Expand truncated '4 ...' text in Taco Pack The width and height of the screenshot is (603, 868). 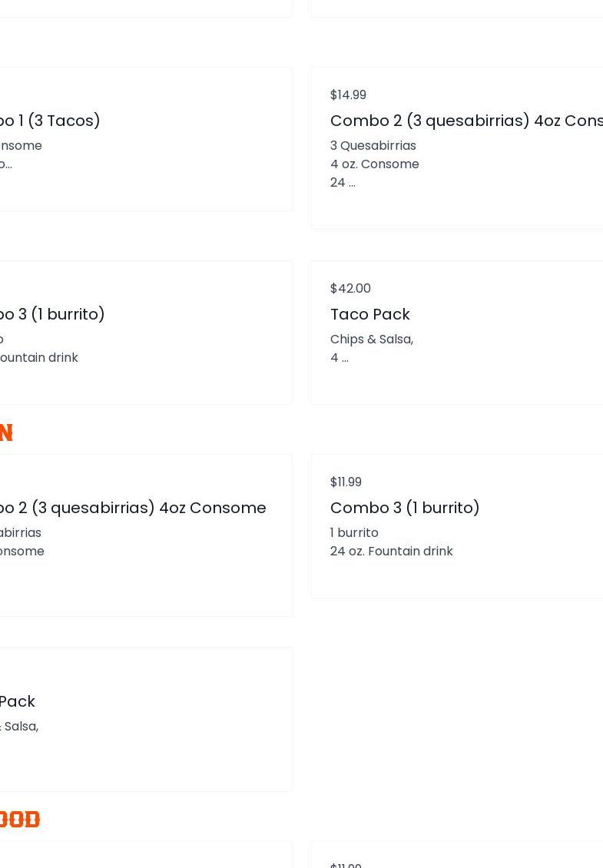(339, 357)
